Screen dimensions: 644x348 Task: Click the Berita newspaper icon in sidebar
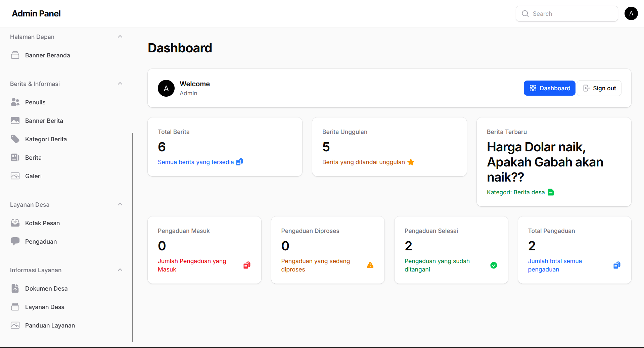point(15,158)
